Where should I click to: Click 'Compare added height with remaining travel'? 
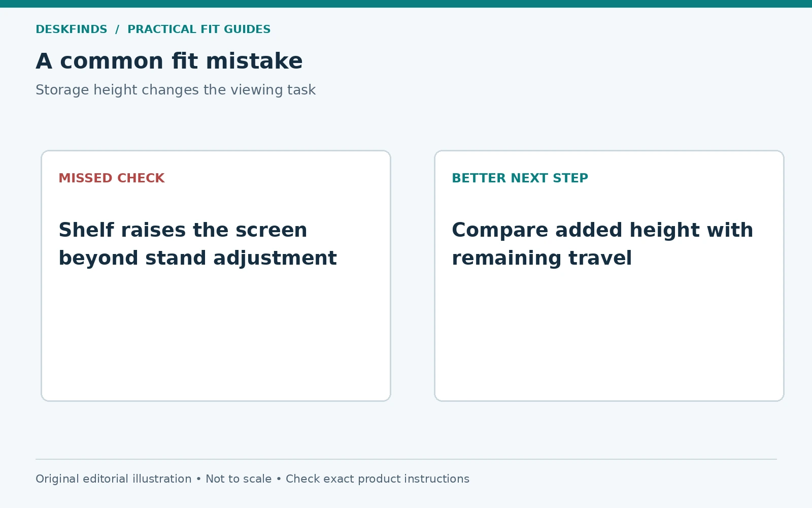(x=602, y=244)
